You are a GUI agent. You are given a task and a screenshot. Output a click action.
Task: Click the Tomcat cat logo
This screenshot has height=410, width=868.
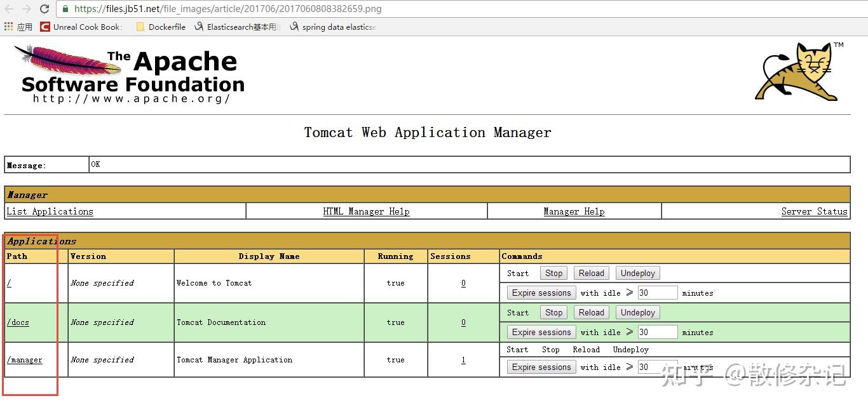(799, 71)
